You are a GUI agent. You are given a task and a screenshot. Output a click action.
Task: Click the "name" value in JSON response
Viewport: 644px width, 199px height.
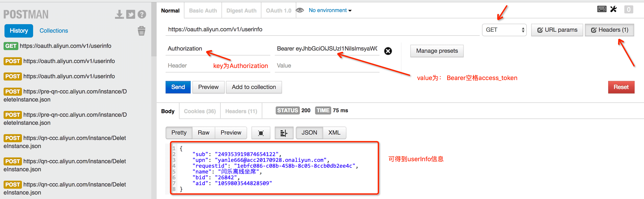[x=239, y=171]
